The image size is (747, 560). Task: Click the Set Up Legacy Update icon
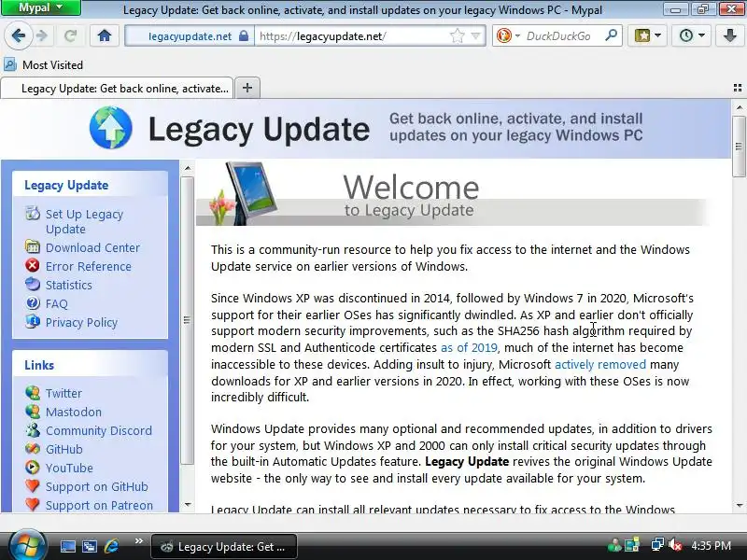[33, 214]
